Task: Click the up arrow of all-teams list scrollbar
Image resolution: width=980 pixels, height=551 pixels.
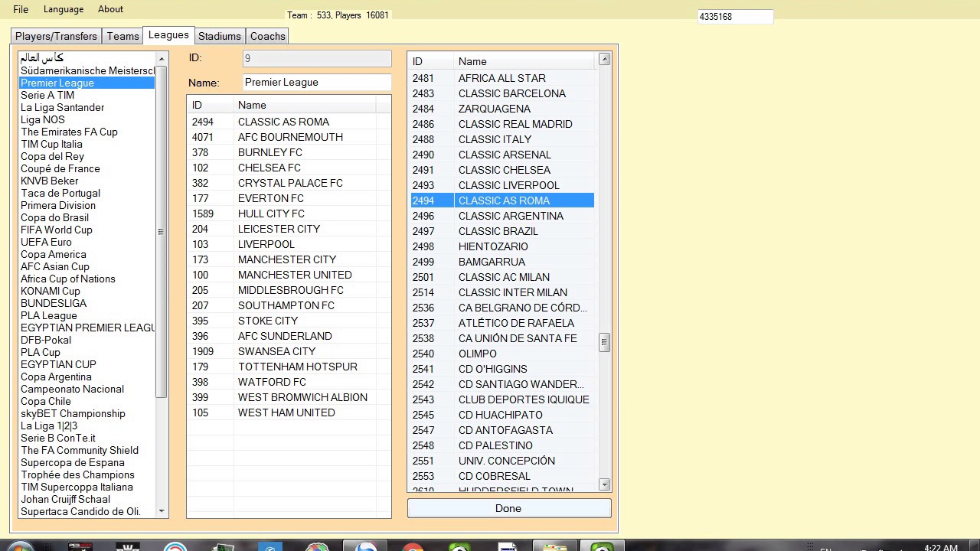Action: click(605, 59)
